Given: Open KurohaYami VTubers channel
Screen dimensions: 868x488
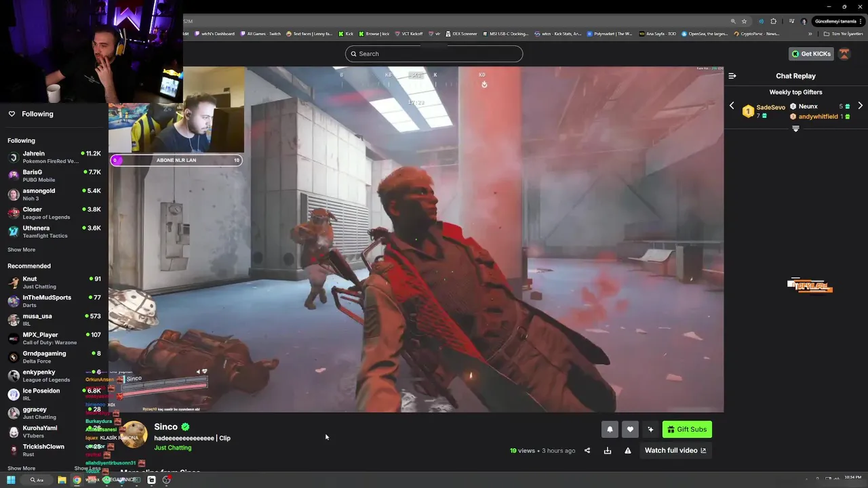Looking at the screenshot, I should pos(54,432).
